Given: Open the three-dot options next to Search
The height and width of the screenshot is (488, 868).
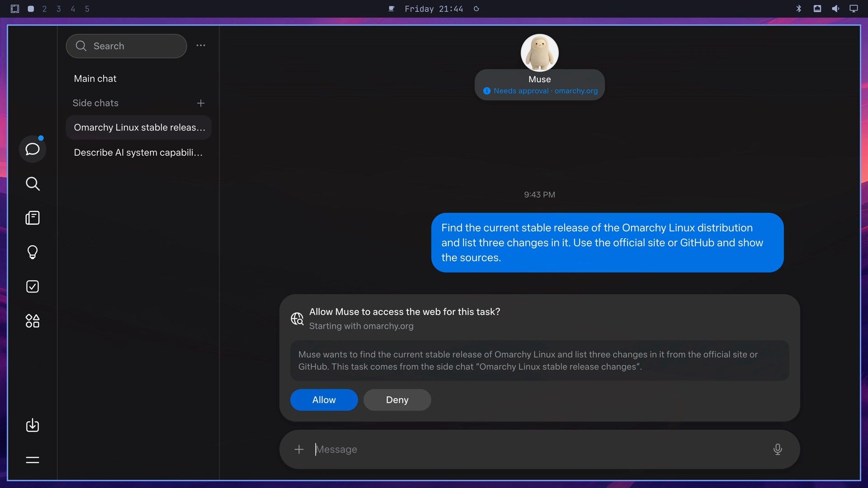Looking at the screenshot, I should coord(201,46).
